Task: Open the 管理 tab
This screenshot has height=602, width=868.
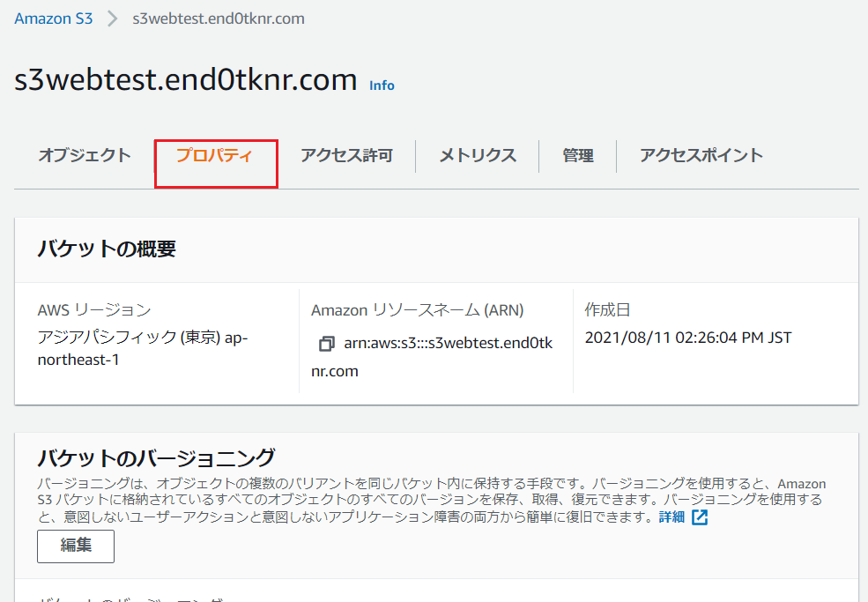Action: 577,156
